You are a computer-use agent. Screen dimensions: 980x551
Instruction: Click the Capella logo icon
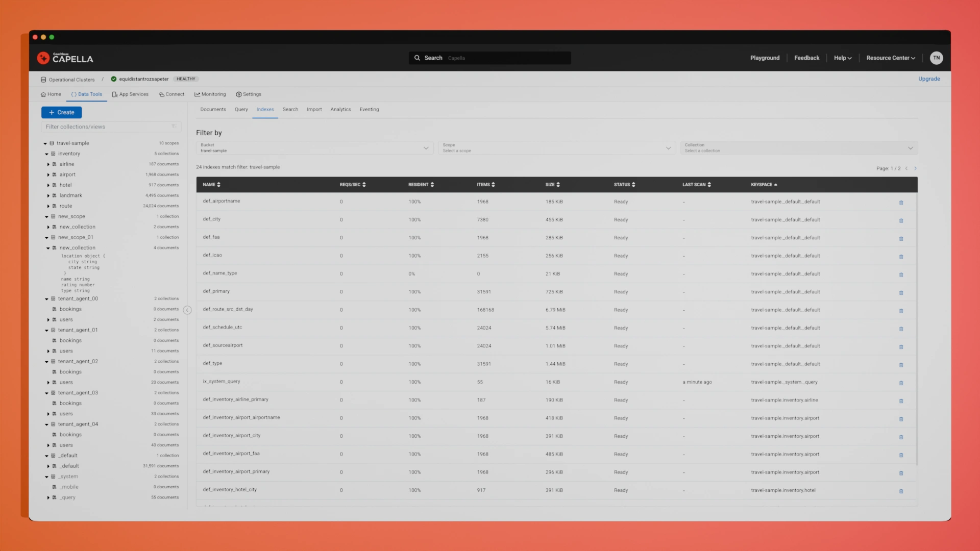(x=43, y=58)
